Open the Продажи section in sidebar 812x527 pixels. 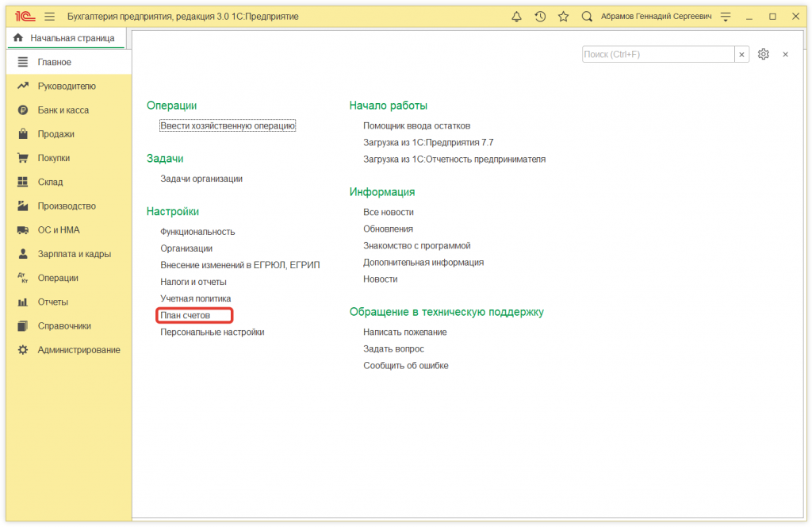(x=22, y=133)
